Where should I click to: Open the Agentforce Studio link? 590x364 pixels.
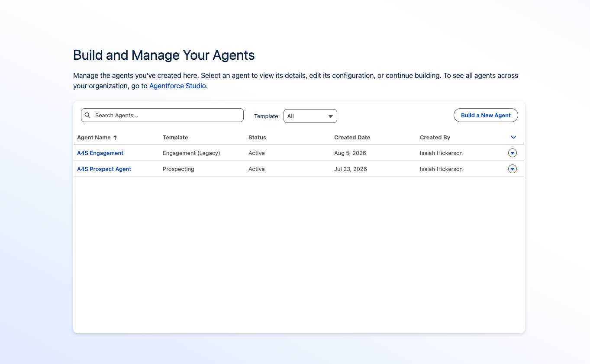click(x=177, y=86)
